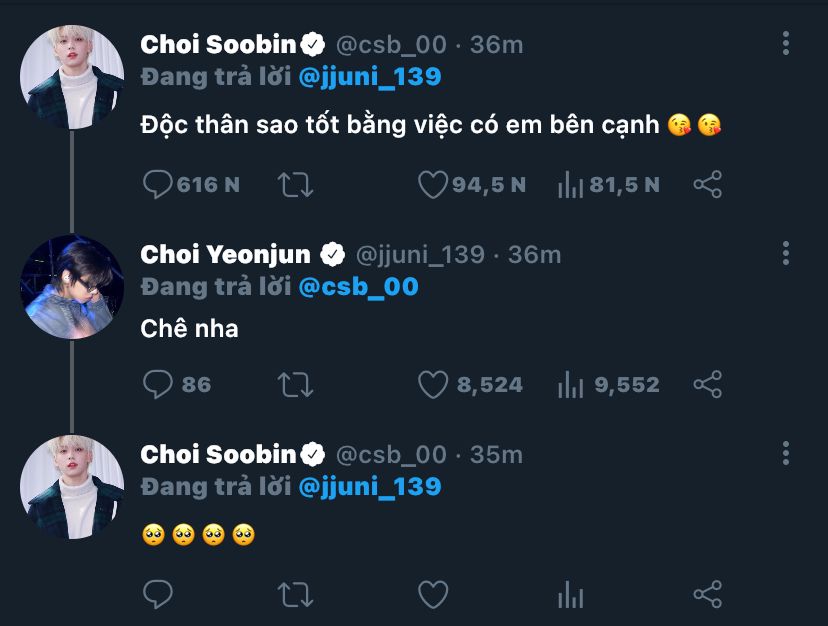Retweet Yeonjun's "Chê nha" tweet
Viewport: 828px width, 626px height.
point(296,384)
